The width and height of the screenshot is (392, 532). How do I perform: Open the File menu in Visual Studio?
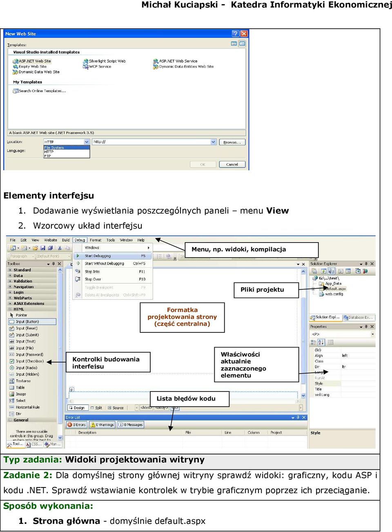(x=13, y=240)
